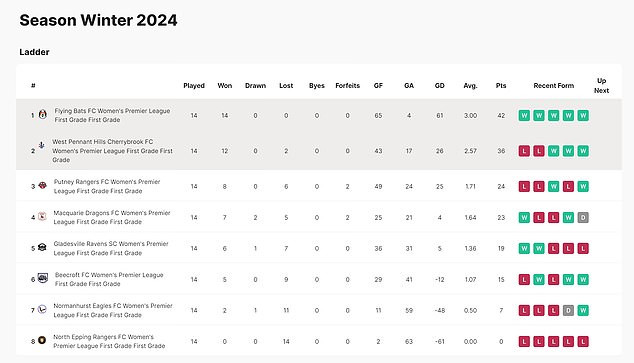Viewport: 634px width, 363px height.
Task: Click the first red L badge for West Pennant Hills
Action: 524,151
